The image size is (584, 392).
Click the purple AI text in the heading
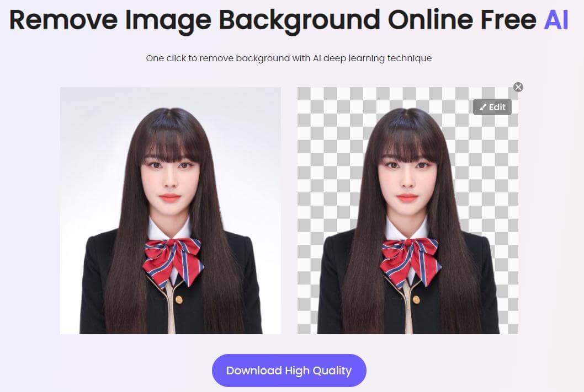(558, 20)
